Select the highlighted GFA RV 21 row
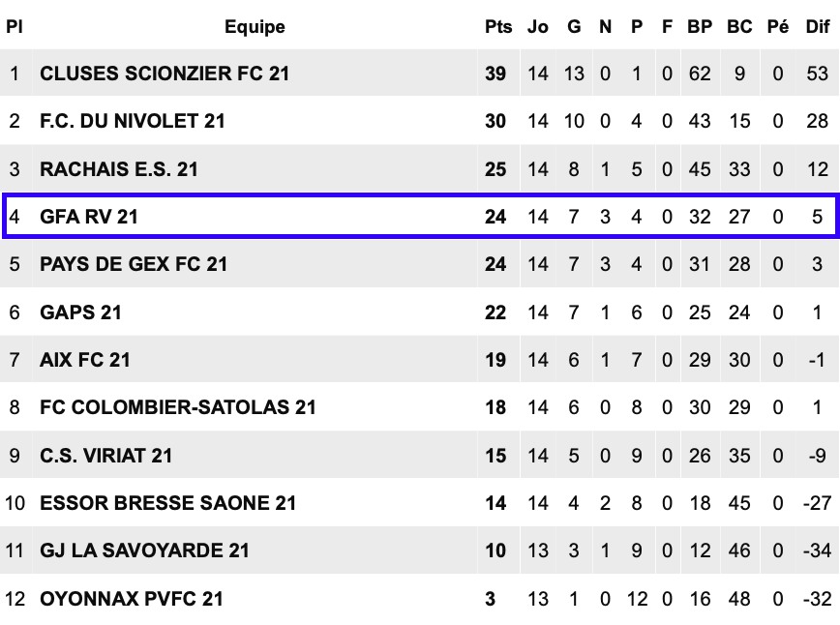This screenshot has height=625, width=840. click(420, 216)
